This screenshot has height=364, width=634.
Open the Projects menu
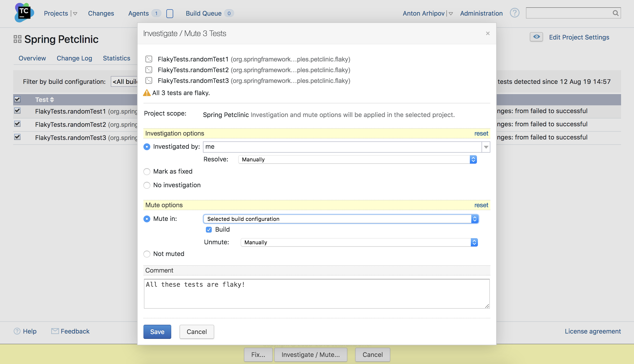click(56, 13)
